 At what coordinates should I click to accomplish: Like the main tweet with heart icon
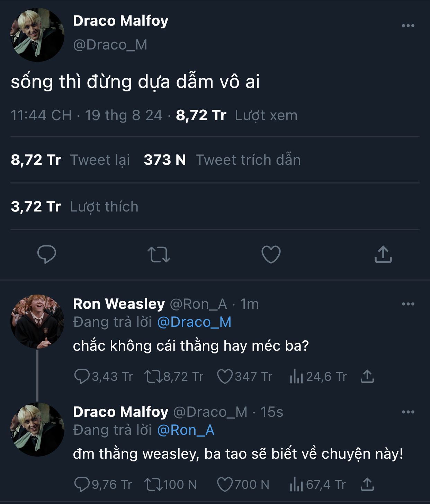point(271,254)
